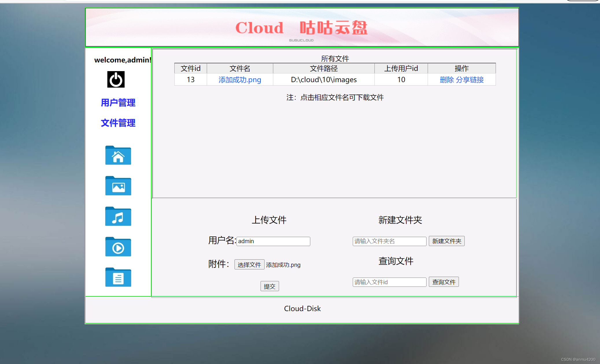Viewport: 600px width, 364px height.
Task: Click the Cloud 咕咕云盘 header banner
Action: 302,27
